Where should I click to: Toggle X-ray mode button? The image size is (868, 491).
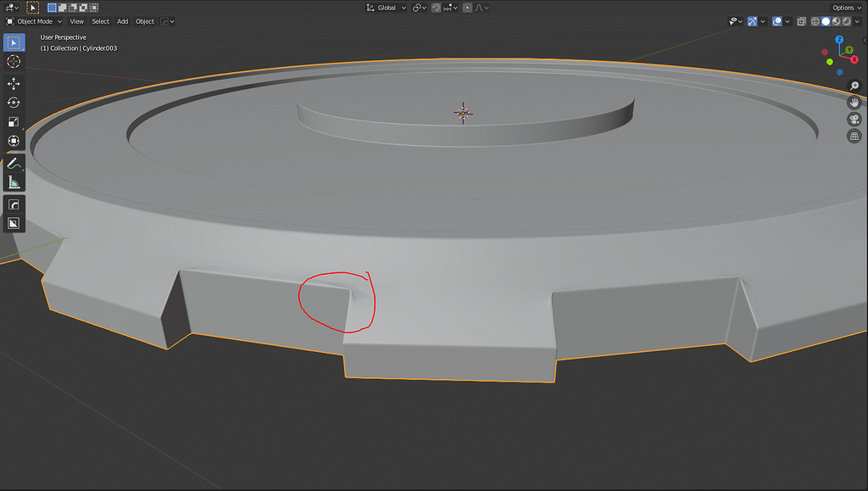802,21
